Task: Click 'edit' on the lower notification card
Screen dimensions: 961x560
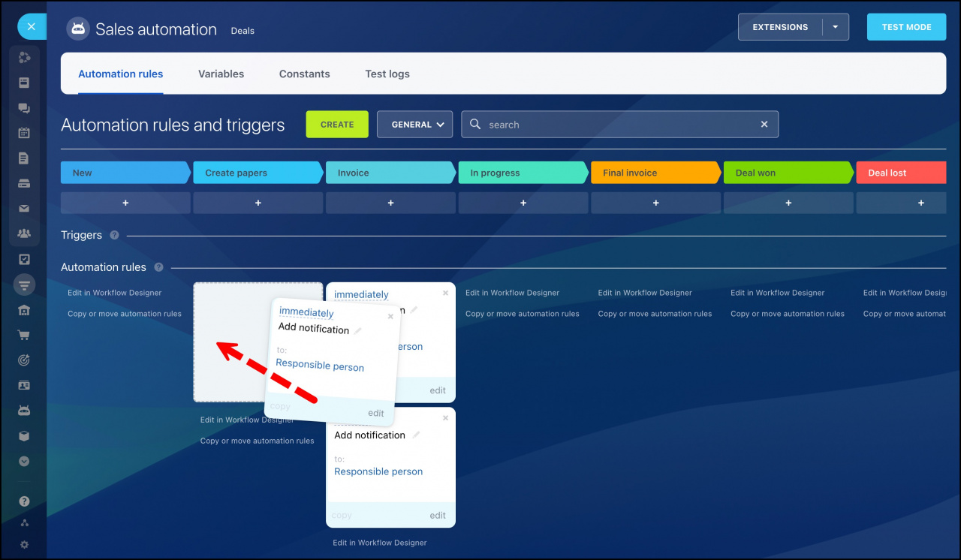Action: point(438,515)
